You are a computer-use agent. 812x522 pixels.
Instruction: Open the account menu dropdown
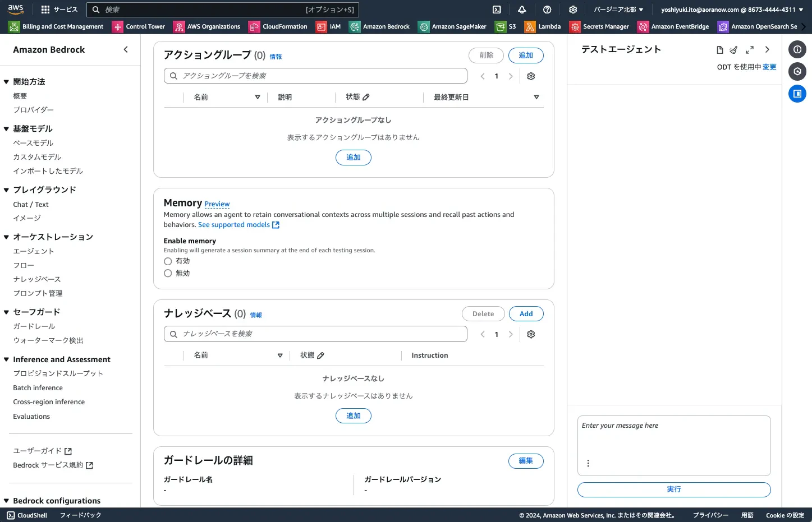732,10
